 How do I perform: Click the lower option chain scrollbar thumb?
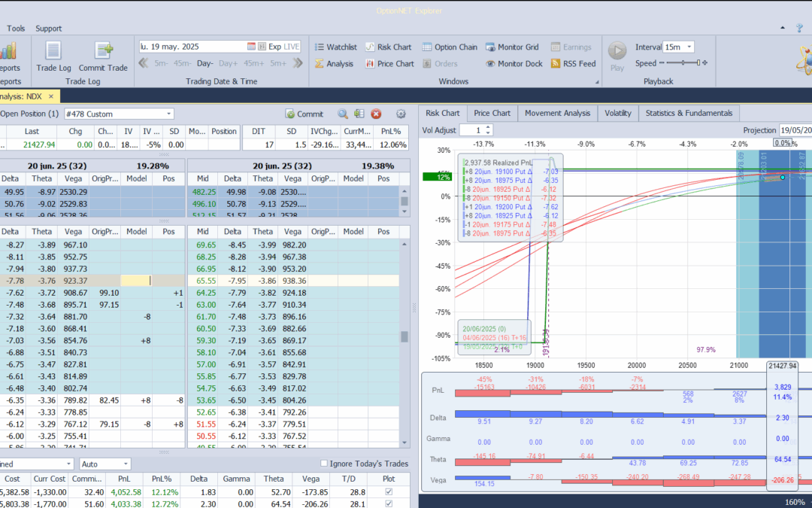[x=404, y=337]
